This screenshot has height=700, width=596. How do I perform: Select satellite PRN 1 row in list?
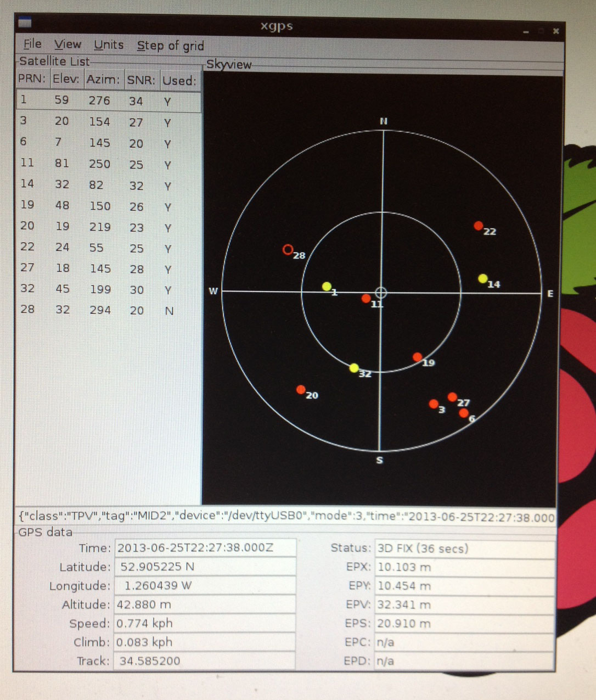(x=109, y=102)
